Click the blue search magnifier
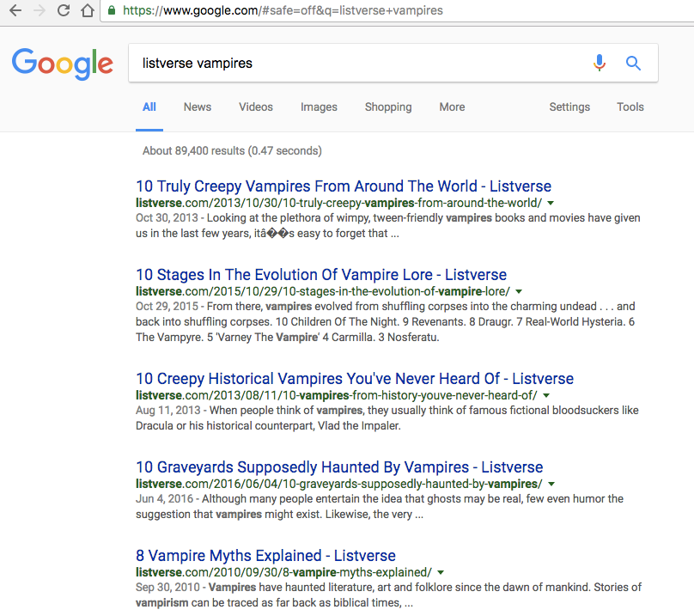This screenshot has height=616, width=694. pos(633,63)
